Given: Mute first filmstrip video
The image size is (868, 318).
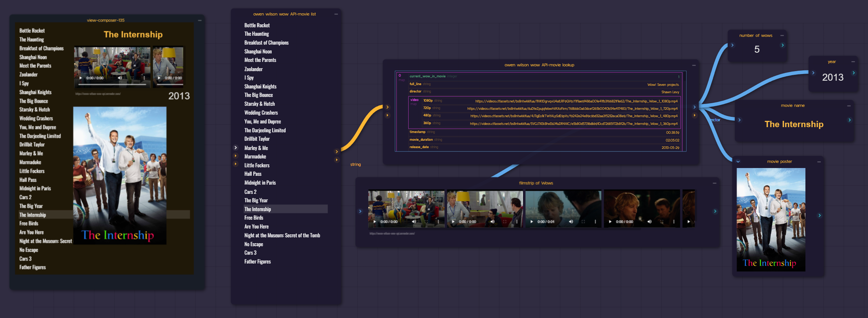Looking at the screenshot, I should [x=414, y=222].
